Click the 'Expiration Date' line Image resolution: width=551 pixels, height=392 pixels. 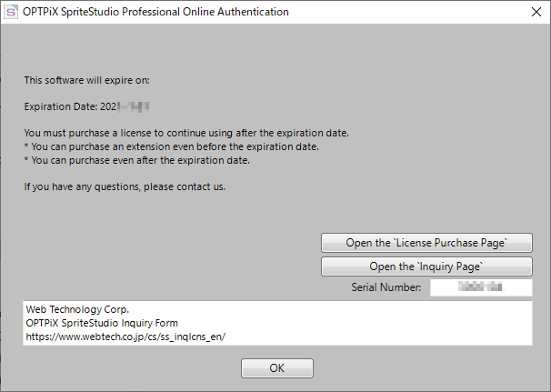(x=86, y=106)
